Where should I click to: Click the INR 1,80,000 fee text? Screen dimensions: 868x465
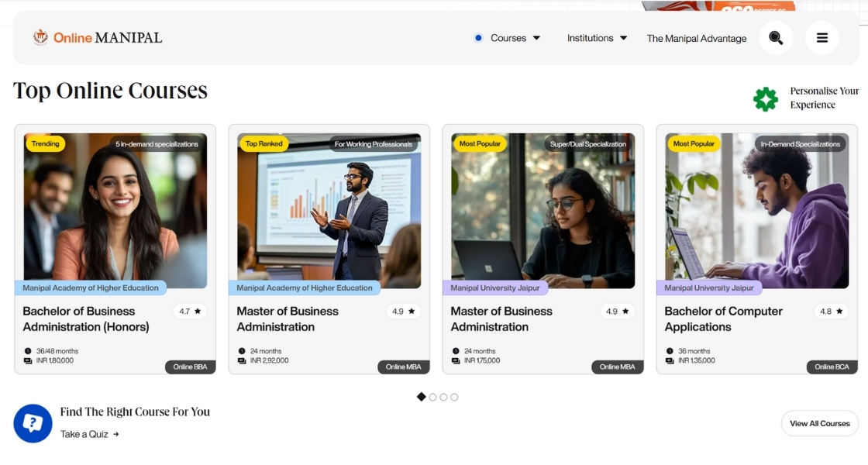(x=55, y=360)
